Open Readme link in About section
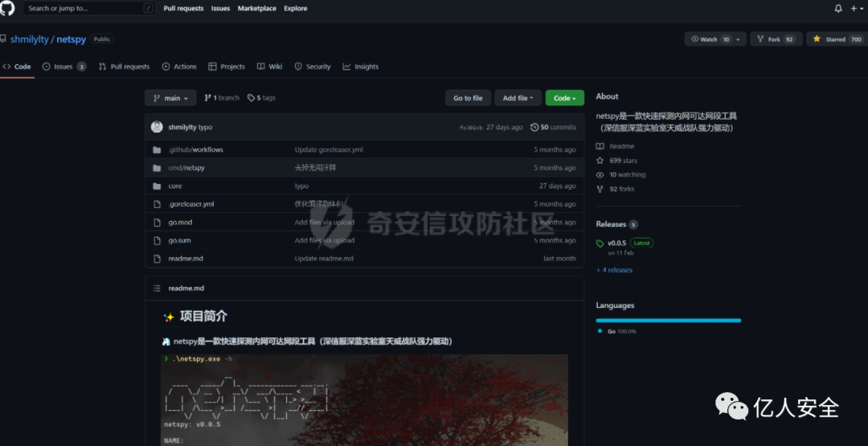The image size is (868, 446). point(615,146)
